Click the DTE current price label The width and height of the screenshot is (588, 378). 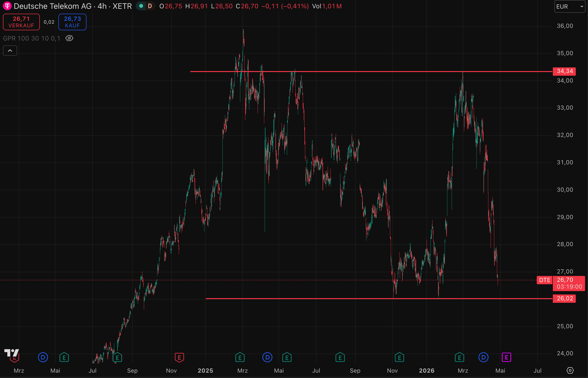point(544,280)
